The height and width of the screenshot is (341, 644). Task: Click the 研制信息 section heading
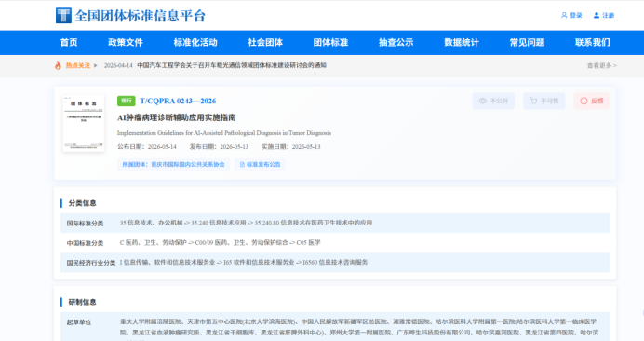point(82,302)
